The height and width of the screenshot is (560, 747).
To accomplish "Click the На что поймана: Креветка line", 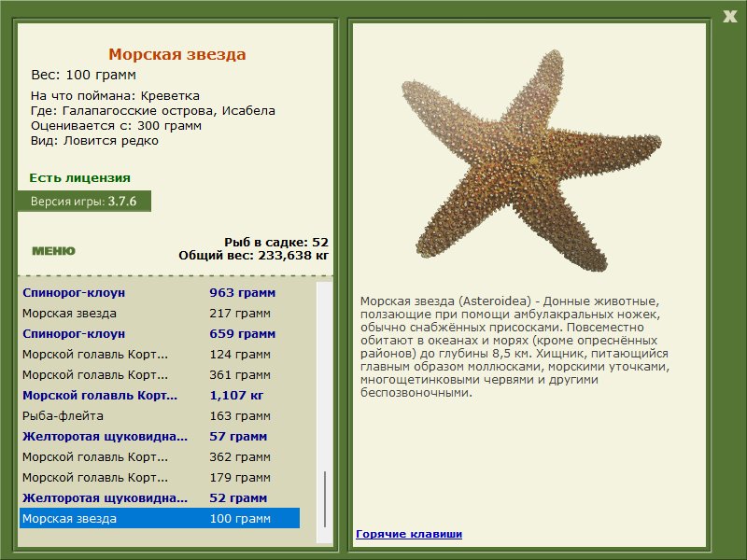I will pyautogui.click(x=115, y=96).
